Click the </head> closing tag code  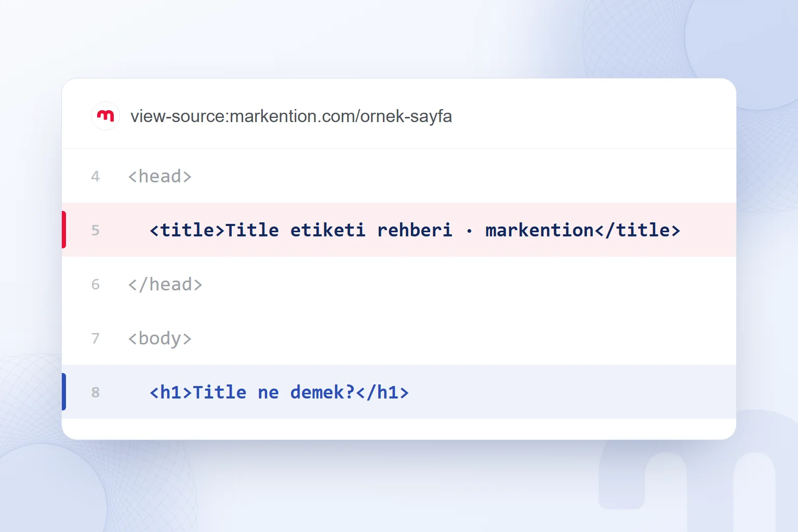pos(165,285)
